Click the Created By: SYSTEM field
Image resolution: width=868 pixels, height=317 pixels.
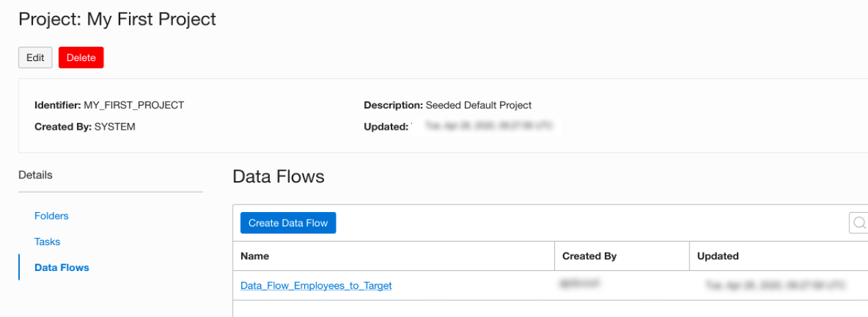click(84, 126)
